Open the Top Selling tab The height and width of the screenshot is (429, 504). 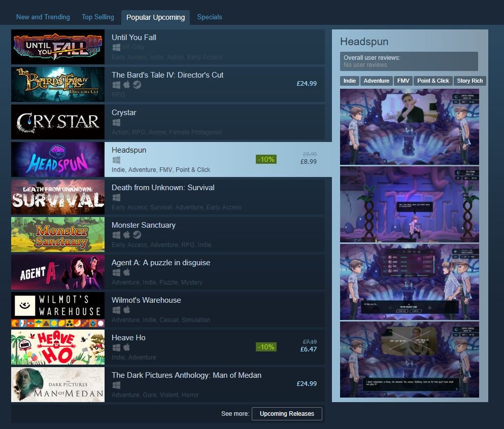tap(98, 17)
